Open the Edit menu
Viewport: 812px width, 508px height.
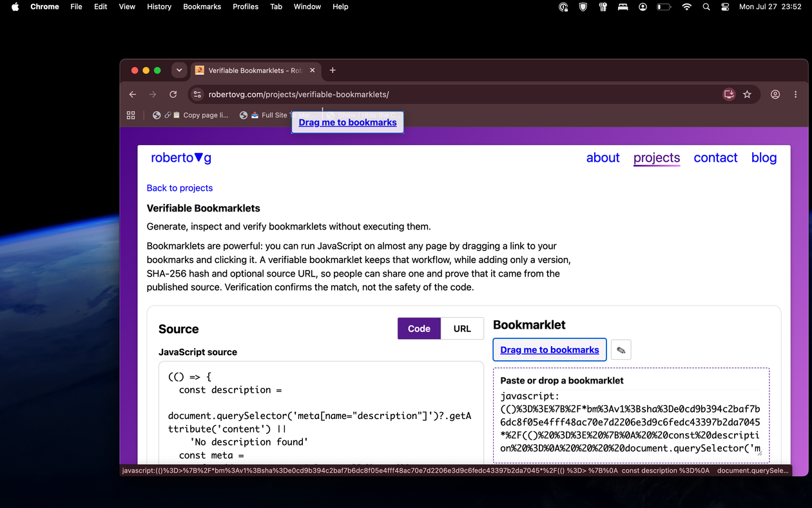pyautogui.click(x=101, y=6)
